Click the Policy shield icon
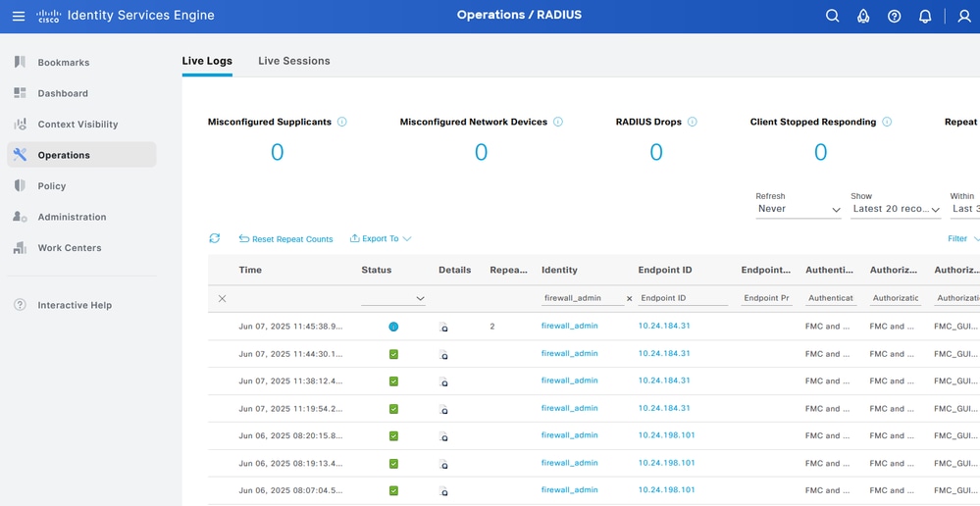The width and height of the screenshot is (980, 506). (x=20, y=185)
